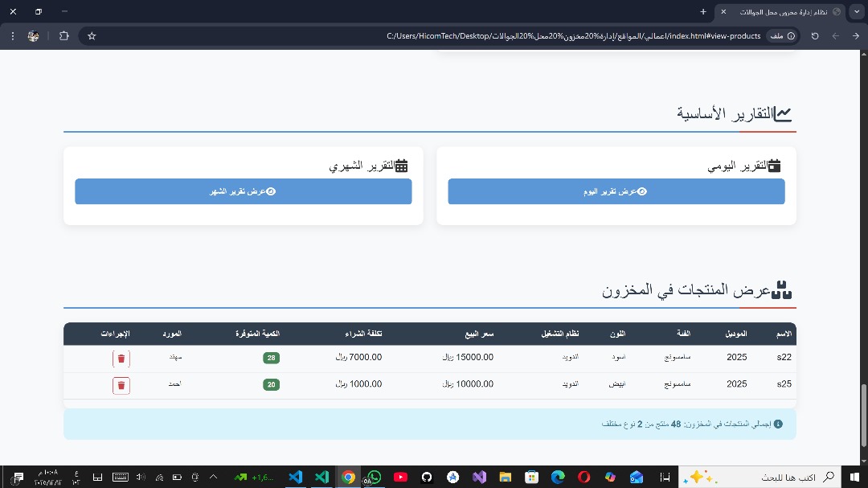868x488 pixels.
Task: Click the product name cell s22
Action: click(x=784, y=357)
